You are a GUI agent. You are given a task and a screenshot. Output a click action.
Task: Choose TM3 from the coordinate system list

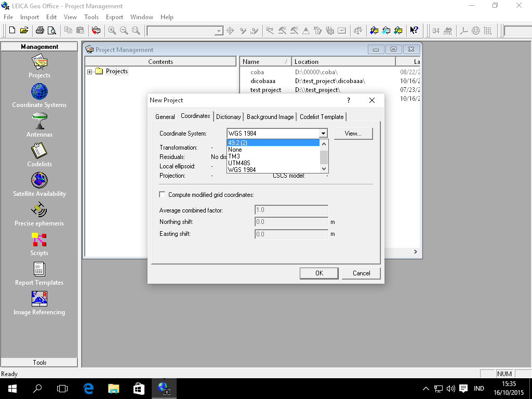[x=273, y=156]
